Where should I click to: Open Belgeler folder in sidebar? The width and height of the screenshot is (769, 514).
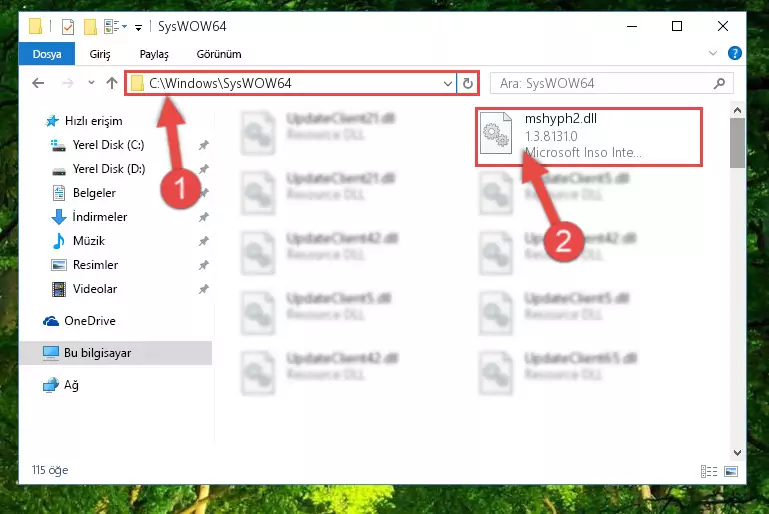94,193
